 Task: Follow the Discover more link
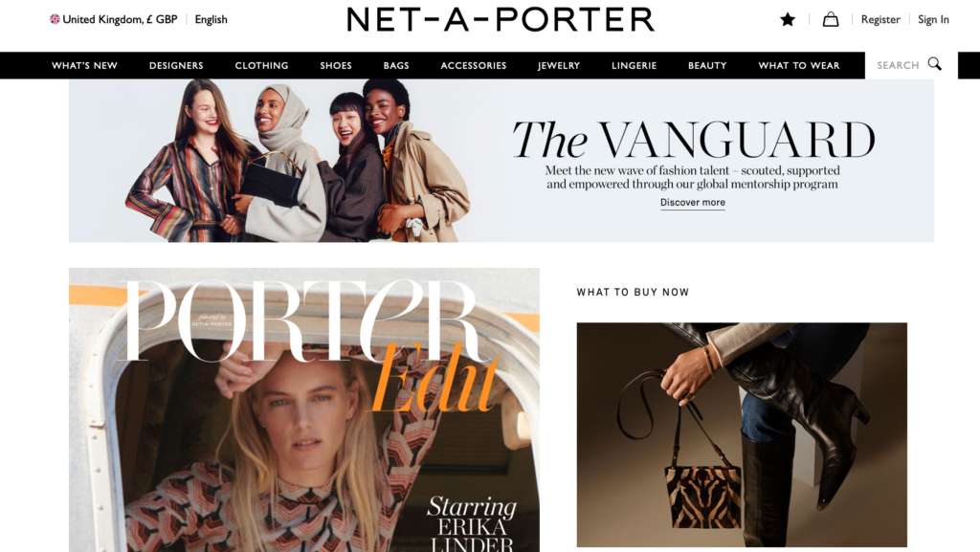click(693, 202)
